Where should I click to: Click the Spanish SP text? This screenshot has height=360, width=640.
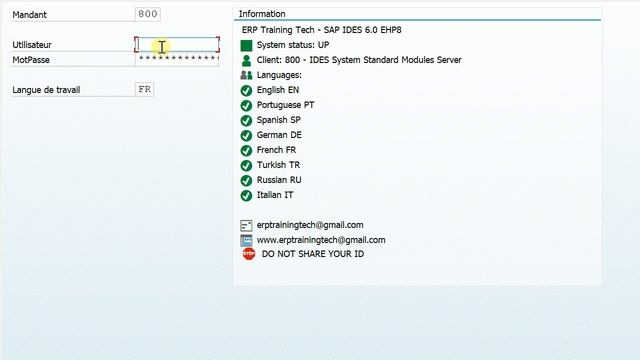click(278, 120)
